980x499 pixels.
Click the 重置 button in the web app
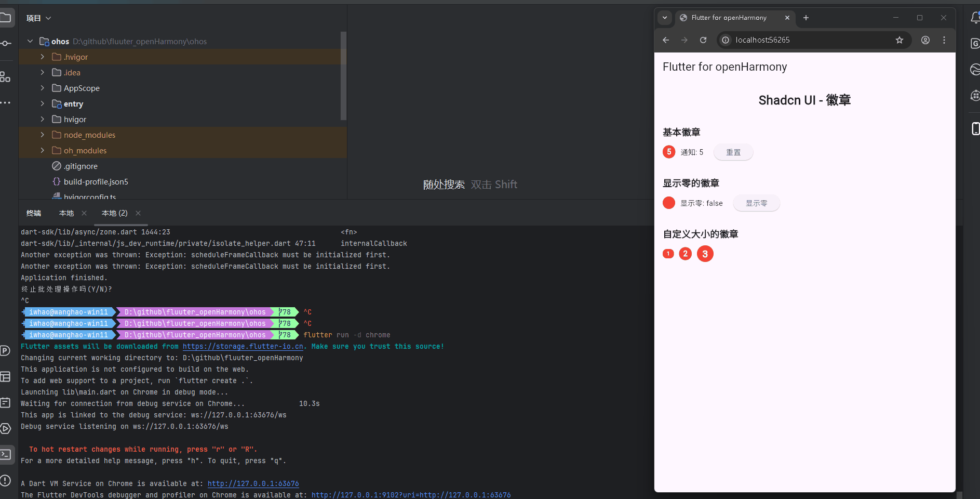point(733,152)
